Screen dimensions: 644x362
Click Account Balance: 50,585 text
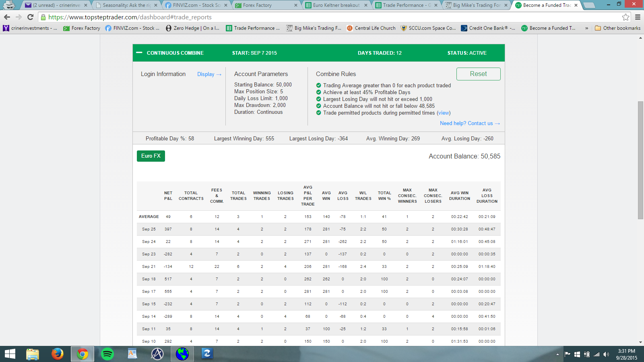click(464, 156)
